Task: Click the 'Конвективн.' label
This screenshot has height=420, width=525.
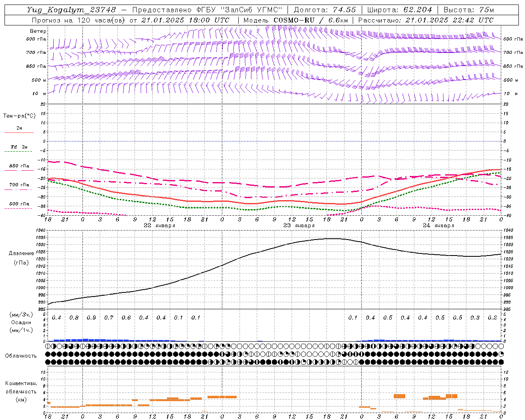Action: [21, 383]
